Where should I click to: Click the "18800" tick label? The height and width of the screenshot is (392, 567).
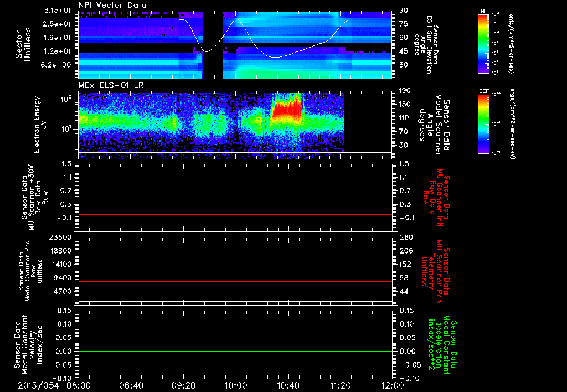click(x=61, y=251)
